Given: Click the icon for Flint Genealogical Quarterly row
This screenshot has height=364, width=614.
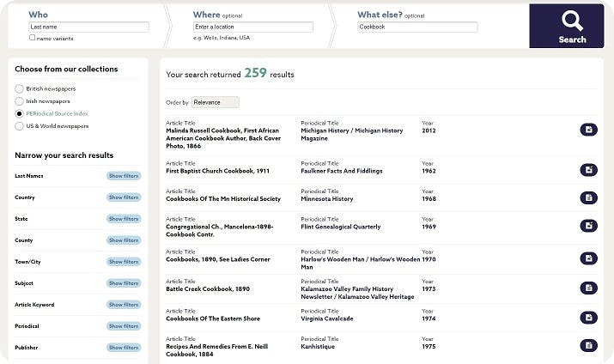Looking at the screenshot, I should (x=588, y=227).
